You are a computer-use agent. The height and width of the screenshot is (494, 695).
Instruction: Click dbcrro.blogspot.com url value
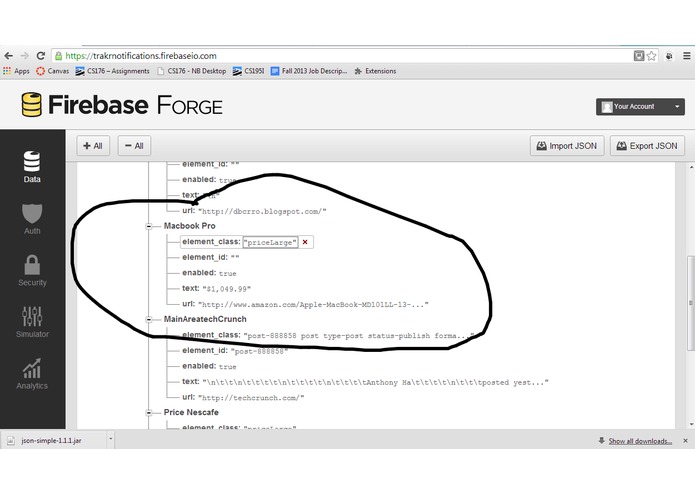pyautogui.click(x=262, y=211)
